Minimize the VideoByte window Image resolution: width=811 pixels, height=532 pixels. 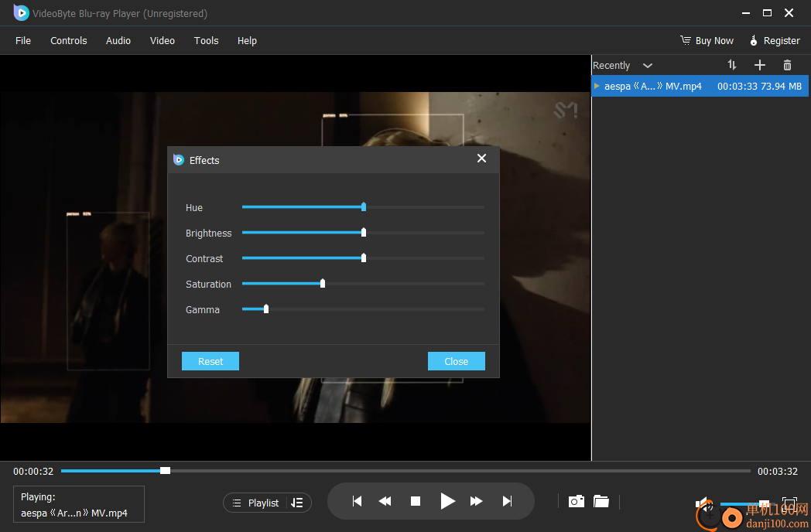746,13
